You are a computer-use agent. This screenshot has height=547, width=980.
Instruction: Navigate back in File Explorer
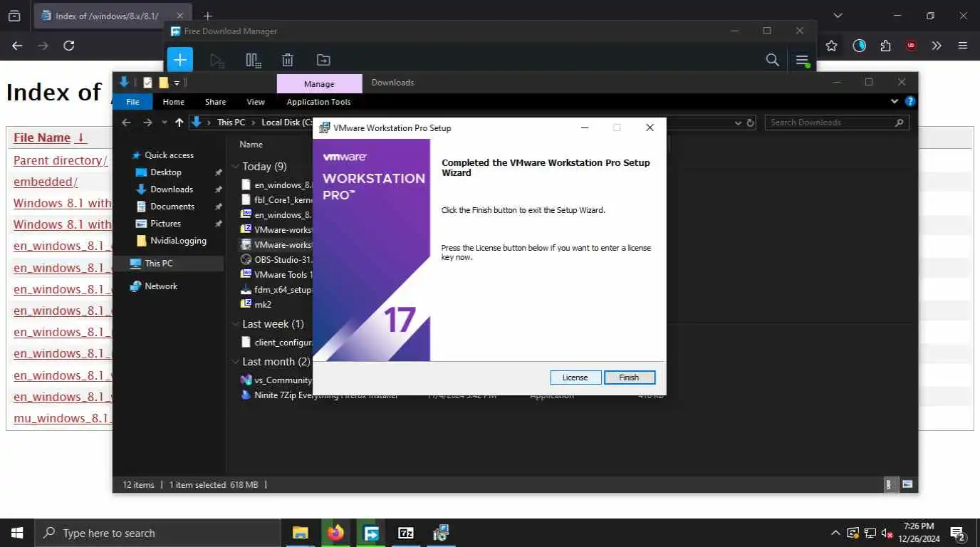(126, 123)
